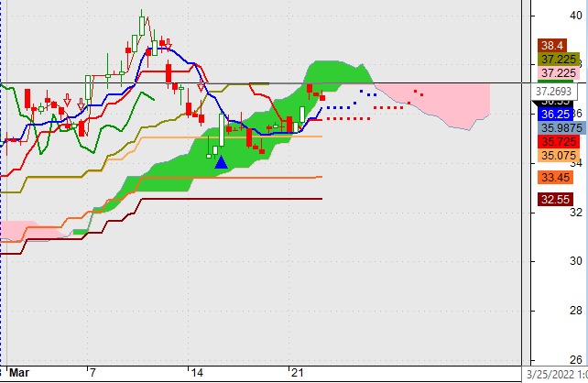Image resolution: width=588 pixels, height=383 pixels.
Task: Click the Mar month label on date axis
Action: [x=19, y=373]
